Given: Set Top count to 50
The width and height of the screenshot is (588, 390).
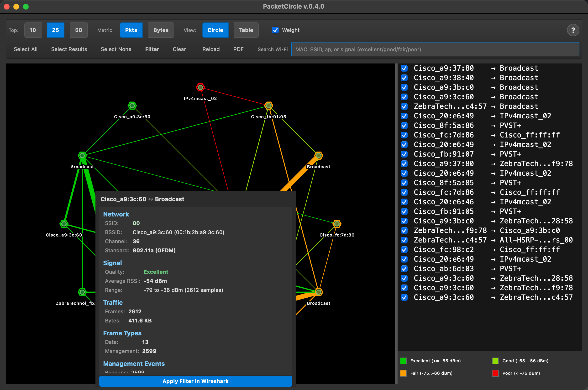Looking at the screenshot, I should coord(79,30).
